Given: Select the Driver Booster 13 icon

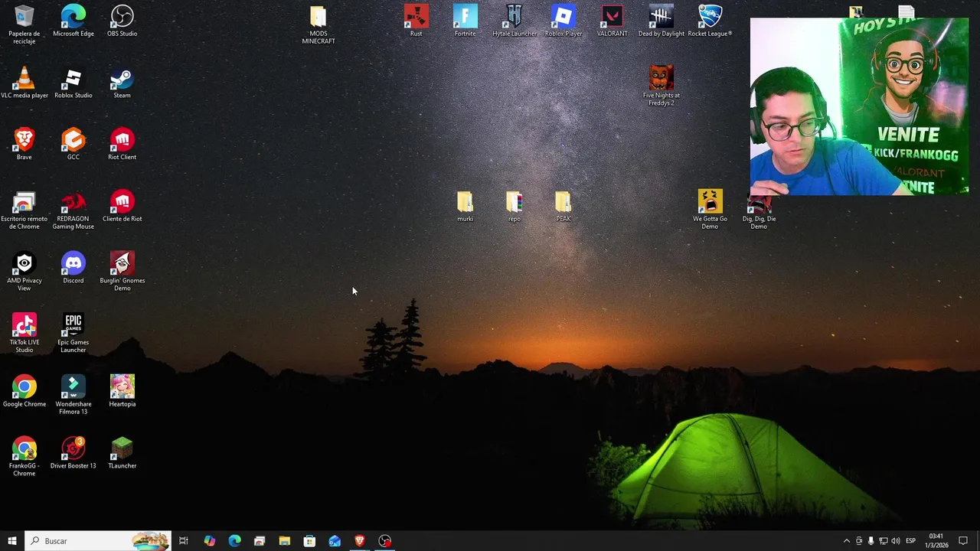Looking at the screenshot, I should click(x=73, y=453).
